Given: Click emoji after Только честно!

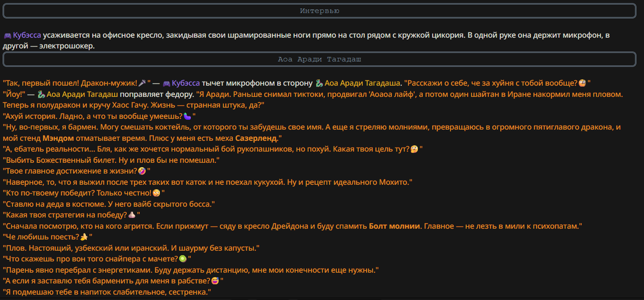Looking at the screenshot, I should click(x=156, y=193).
